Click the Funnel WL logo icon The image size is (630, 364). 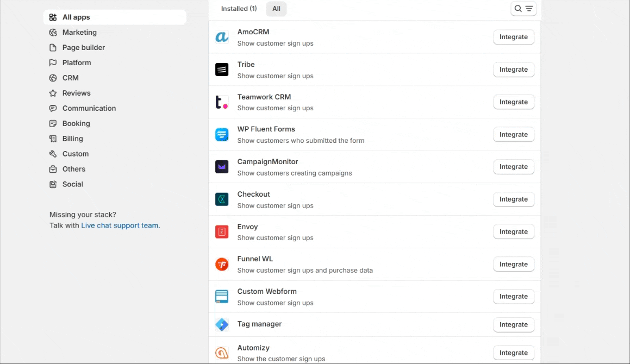[222, 265]
